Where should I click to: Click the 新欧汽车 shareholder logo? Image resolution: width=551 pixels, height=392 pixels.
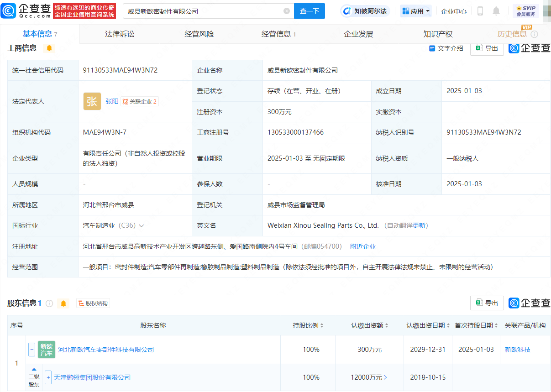pos(47,350)
